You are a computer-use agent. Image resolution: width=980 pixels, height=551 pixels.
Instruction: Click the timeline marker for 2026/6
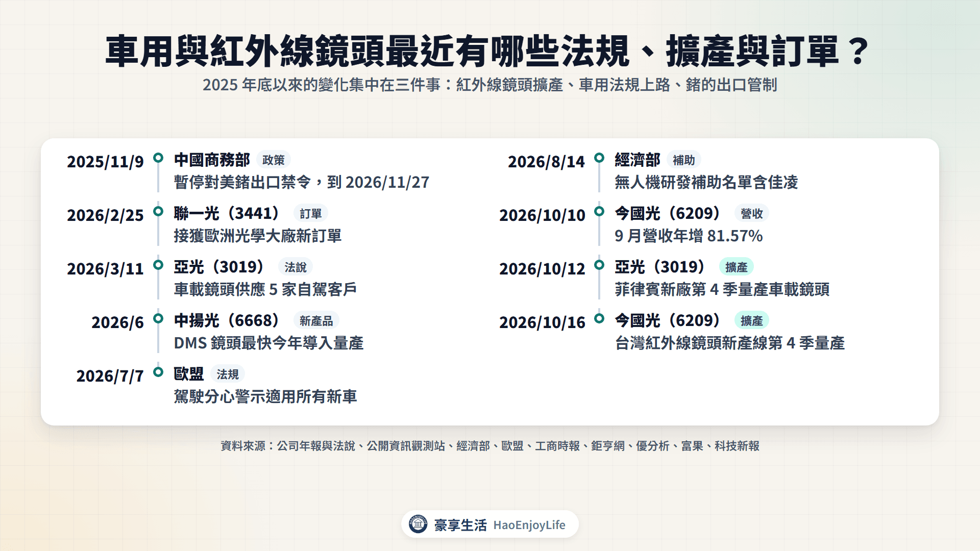point(158,318)
